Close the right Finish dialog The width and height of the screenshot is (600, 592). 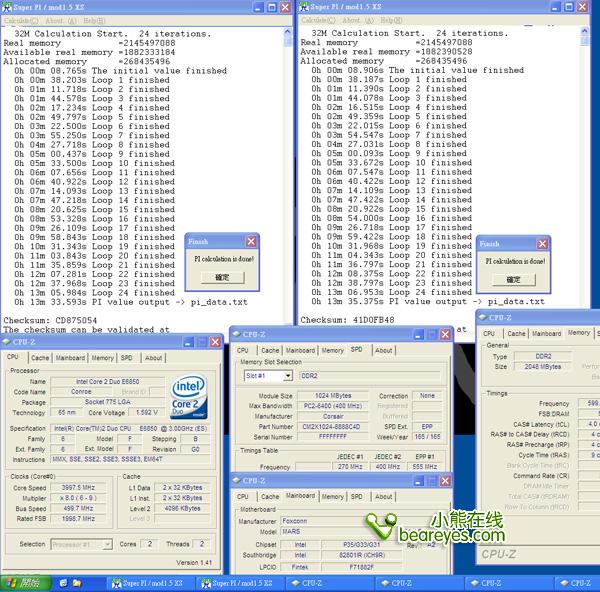coord(543,244)
